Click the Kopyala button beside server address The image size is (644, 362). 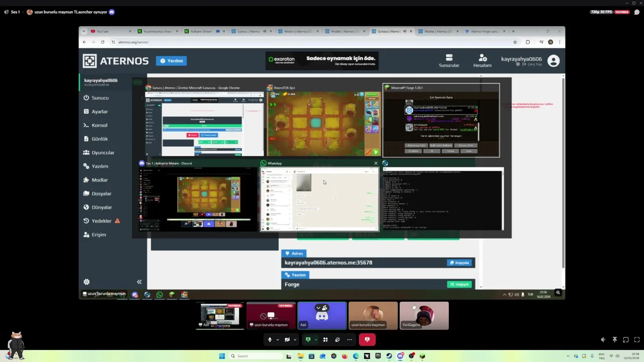pyautogui.click(x=459, y=262)
